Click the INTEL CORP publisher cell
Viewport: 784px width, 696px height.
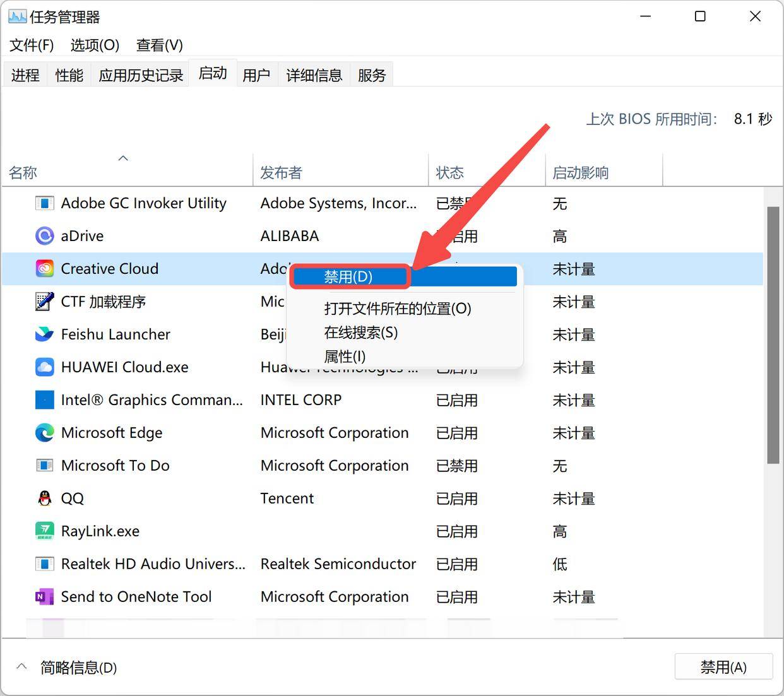tap(301, 400)
